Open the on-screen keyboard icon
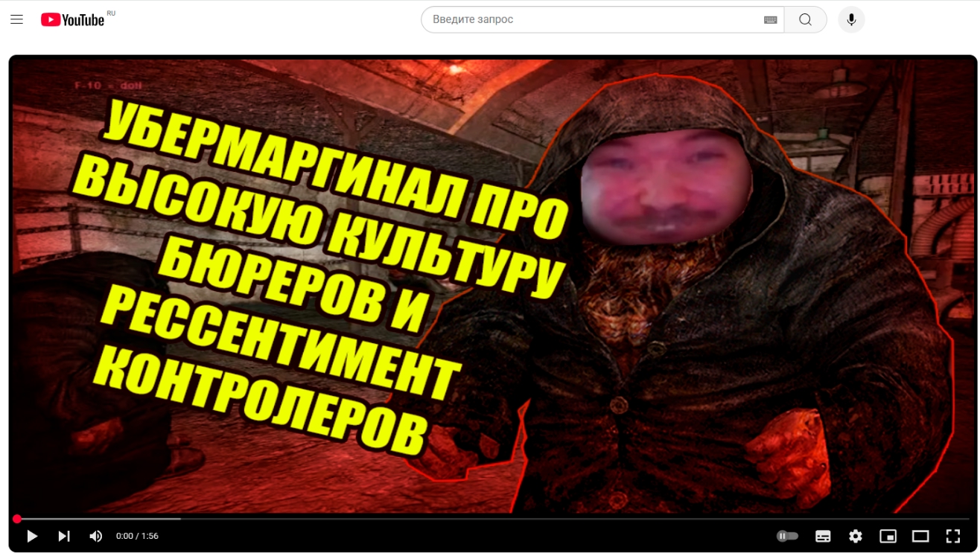980x559 pixels. coord(771,20)
